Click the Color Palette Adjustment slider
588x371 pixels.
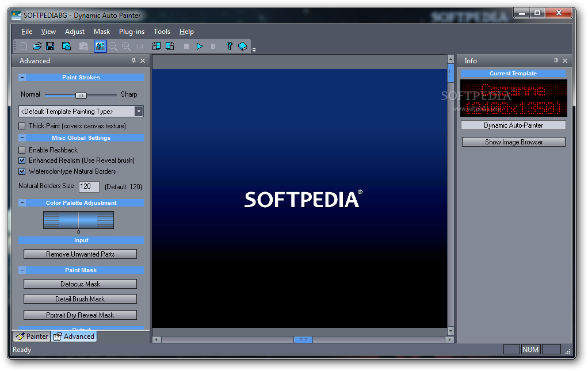[x=78, y=220]
